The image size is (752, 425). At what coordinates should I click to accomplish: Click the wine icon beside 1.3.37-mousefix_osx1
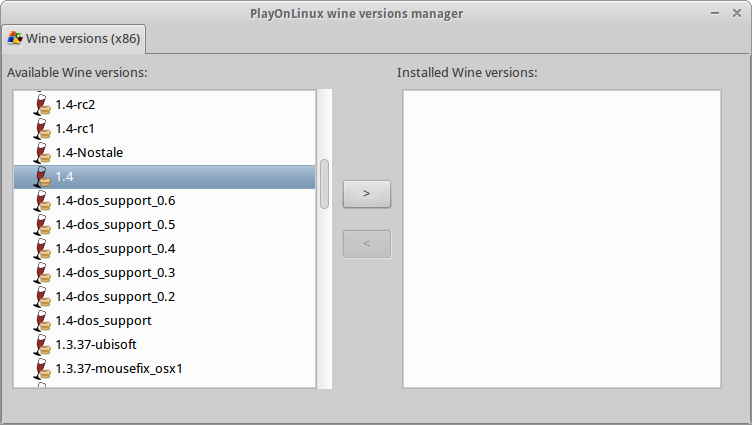[42, 368]
